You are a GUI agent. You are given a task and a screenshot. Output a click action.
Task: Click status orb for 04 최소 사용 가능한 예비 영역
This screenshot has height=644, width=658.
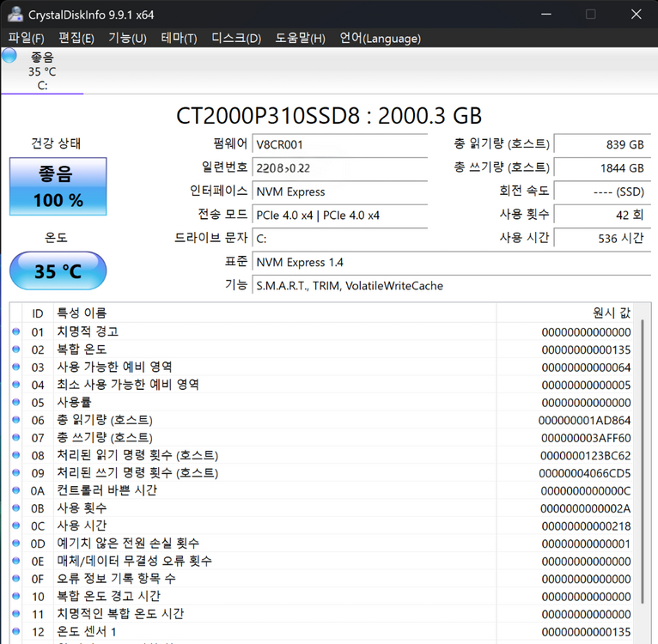coord(16,385)
